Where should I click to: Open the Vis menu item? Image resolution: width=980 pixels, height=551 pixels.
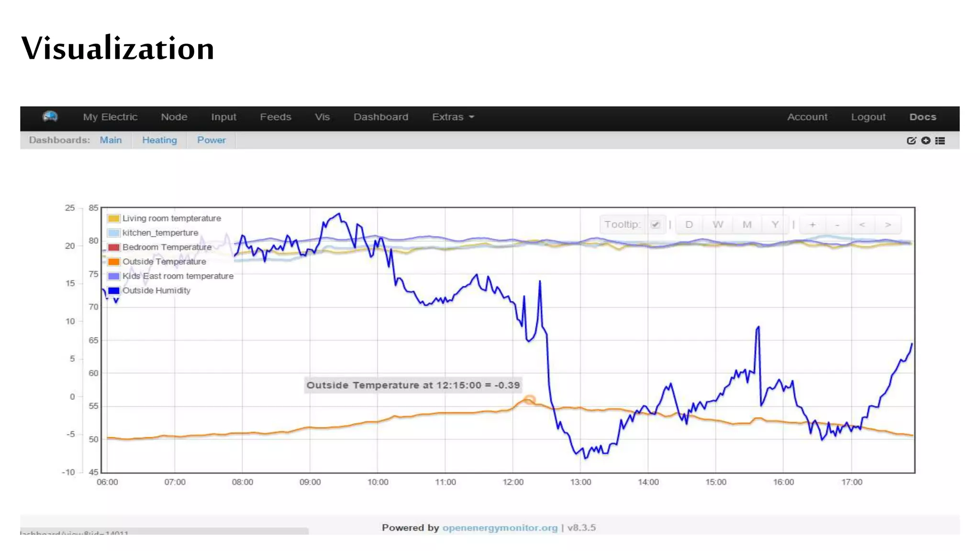tap(322, 117)
